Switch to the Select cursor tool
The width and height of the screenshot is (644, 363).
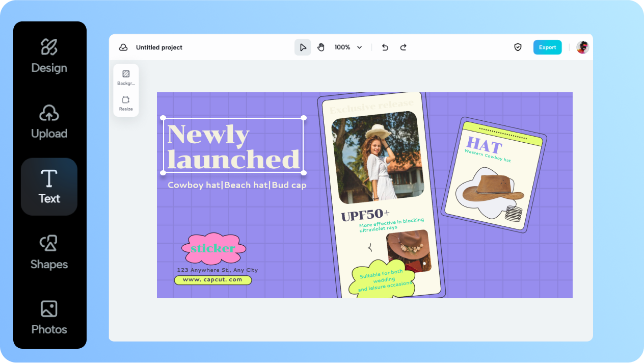tap(303, 47)
